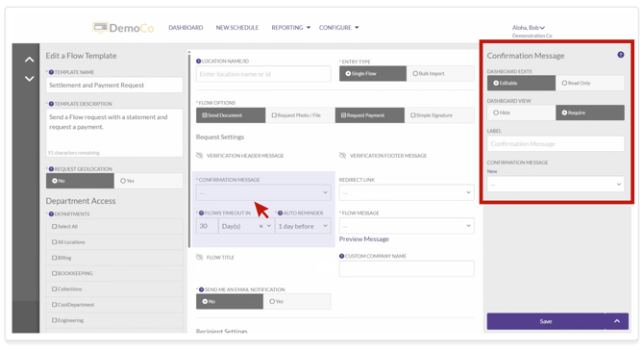Toggle Verification Footer Message hidden-eye icon

coord(342,156)
